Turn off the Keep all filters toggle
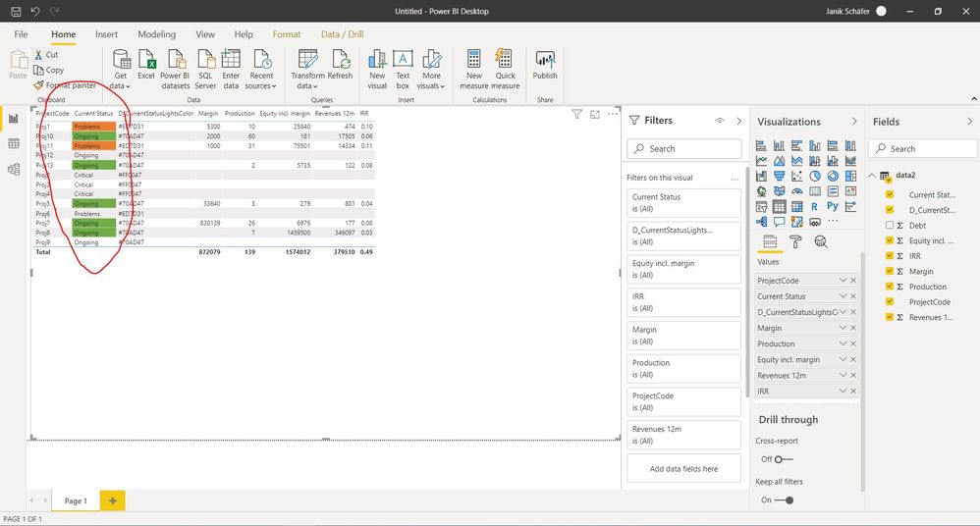This screenshot has width=980, height=526. [785, 500]
